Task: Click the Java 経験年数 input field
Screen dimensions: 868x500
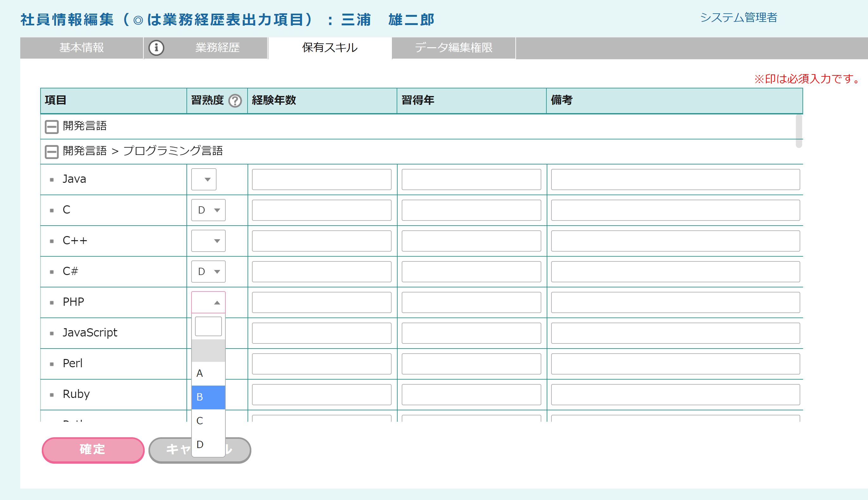Action: pyautogui.click(x=322, y=179)
